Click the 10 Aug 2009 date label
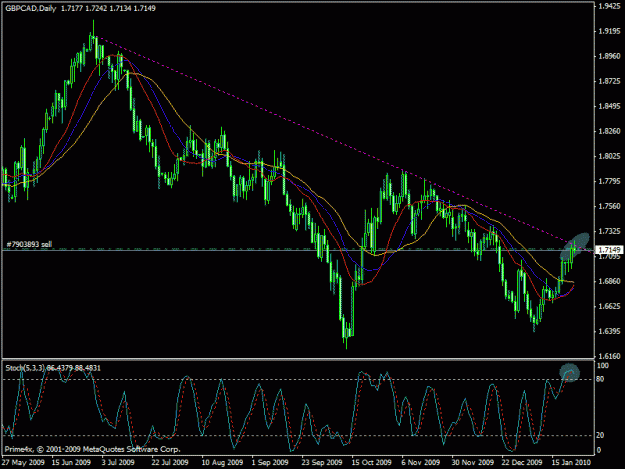625x469 pixels. tap(222, 463)
